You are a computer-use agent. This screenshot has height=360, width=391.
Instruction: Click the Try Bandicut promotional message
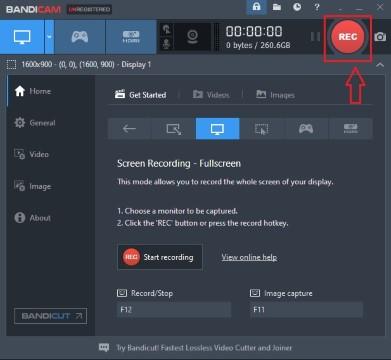tap(204, 348)
